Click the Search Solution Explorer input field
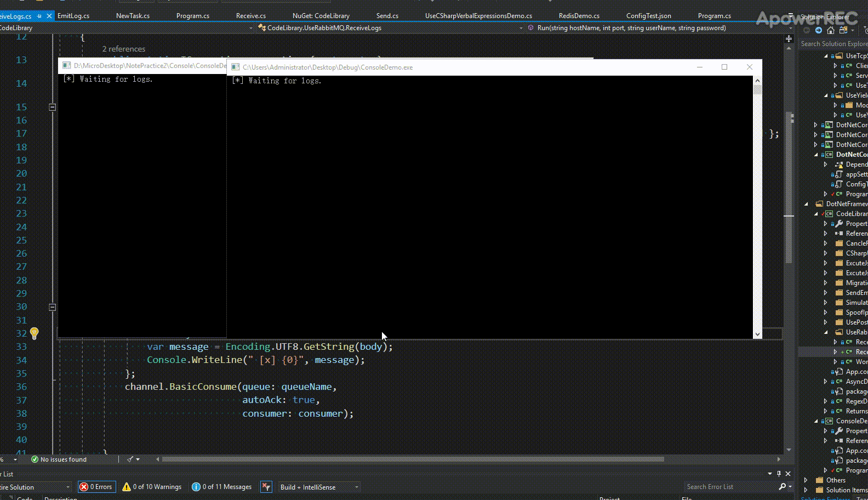This screenshot has height=500, width=868. point(833,44)
